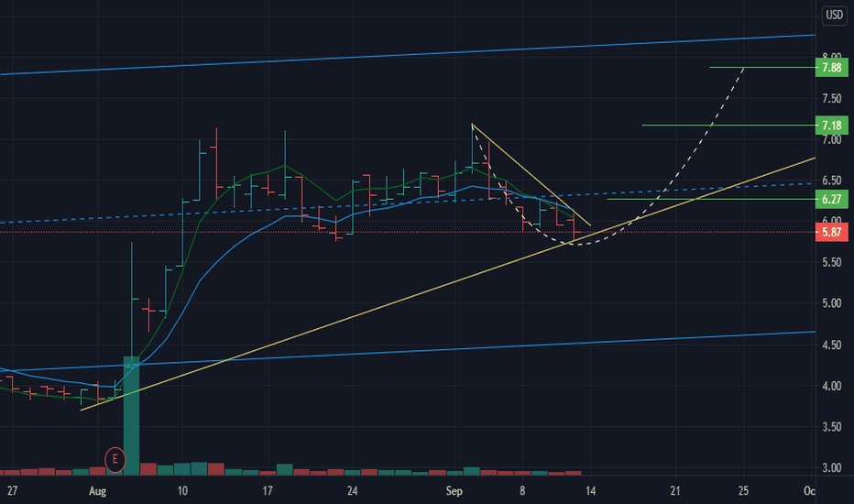Click the USD currency label

(x=834, y=16)
